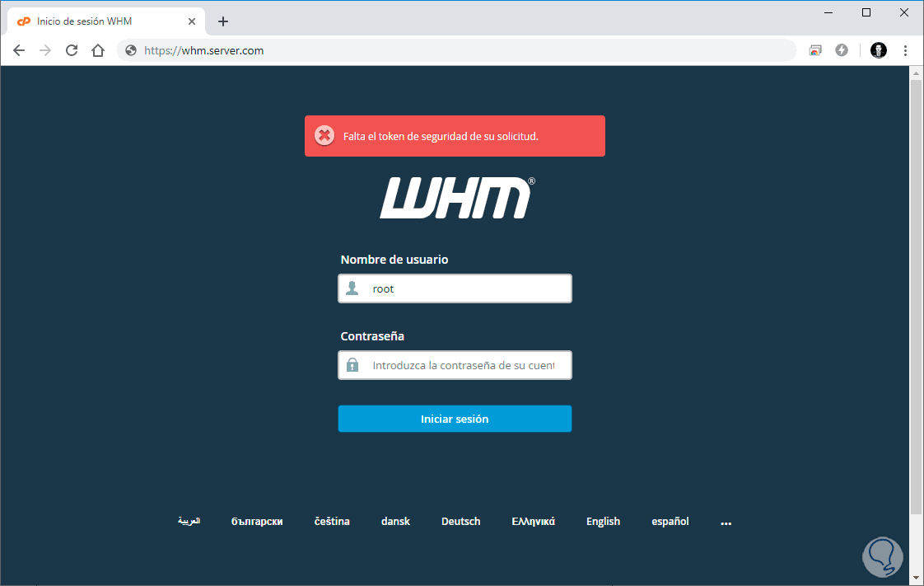This screenshot has height=586, width=924.
Task: Click the WHM logo
Action: coord(457,198)
